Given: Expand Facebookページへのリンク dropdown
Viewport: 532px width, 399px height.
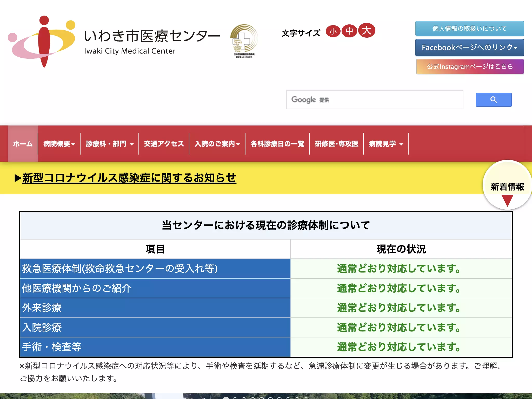Looking at the screenshot, I should tap(470, 48).
